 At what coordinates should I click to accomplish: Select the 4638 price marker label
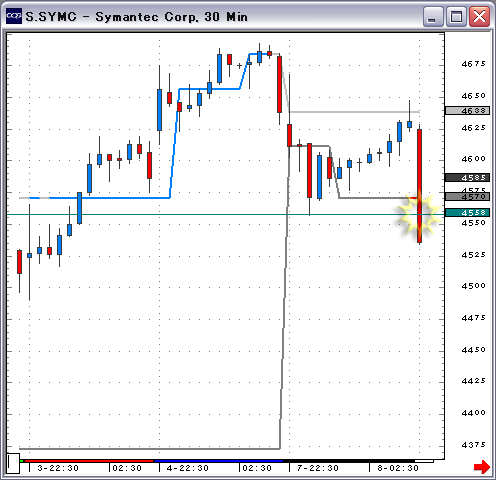pyautogui.click(x=467, y=111)
